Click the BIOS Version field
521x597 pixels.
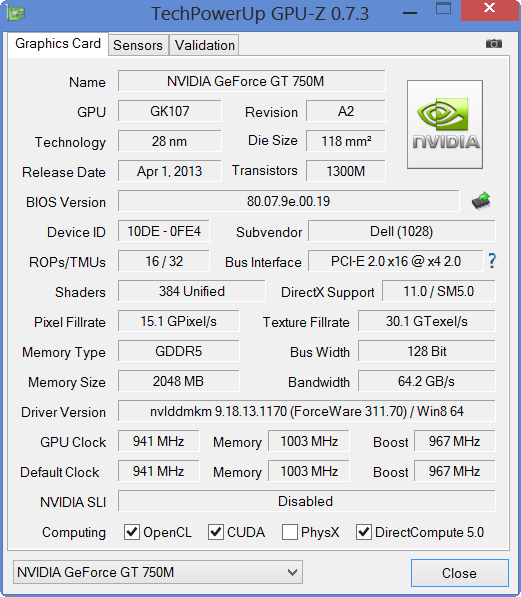[x=288, y=201]
